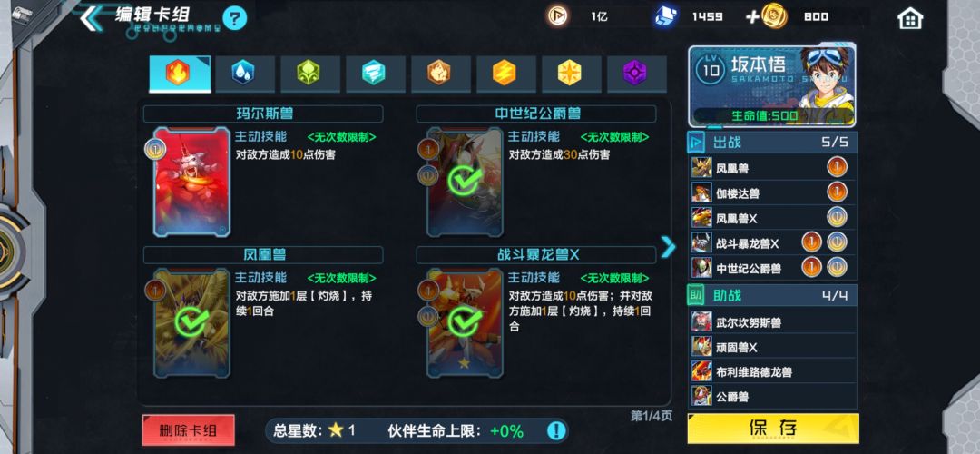The height and width of the screenshot is (454, 980).
Task: Choose the purple dark element tab
Action: pyautogui.click(x=636, y=74)
